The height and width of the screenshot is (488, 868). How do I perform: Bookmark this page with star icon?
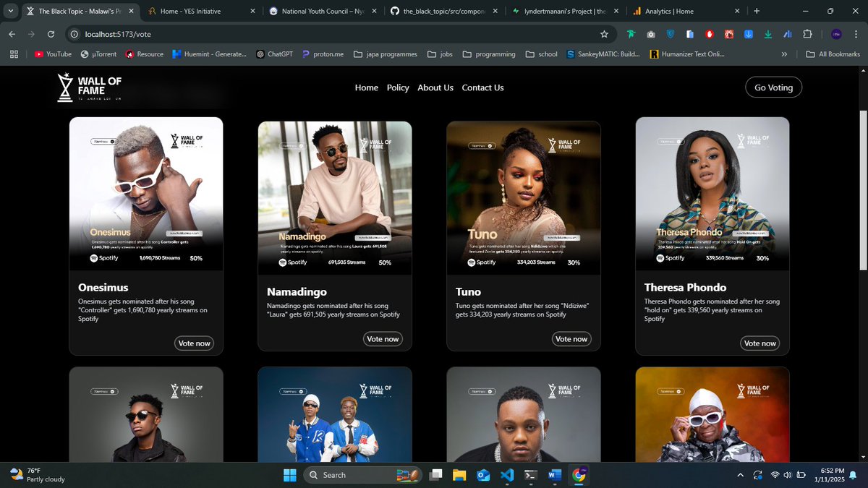tap(604, 34)
